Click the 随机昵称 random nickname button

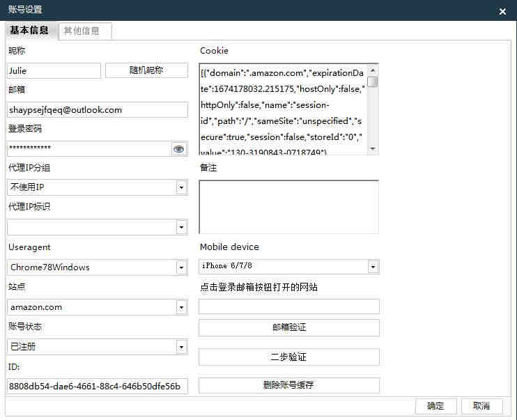146,70
